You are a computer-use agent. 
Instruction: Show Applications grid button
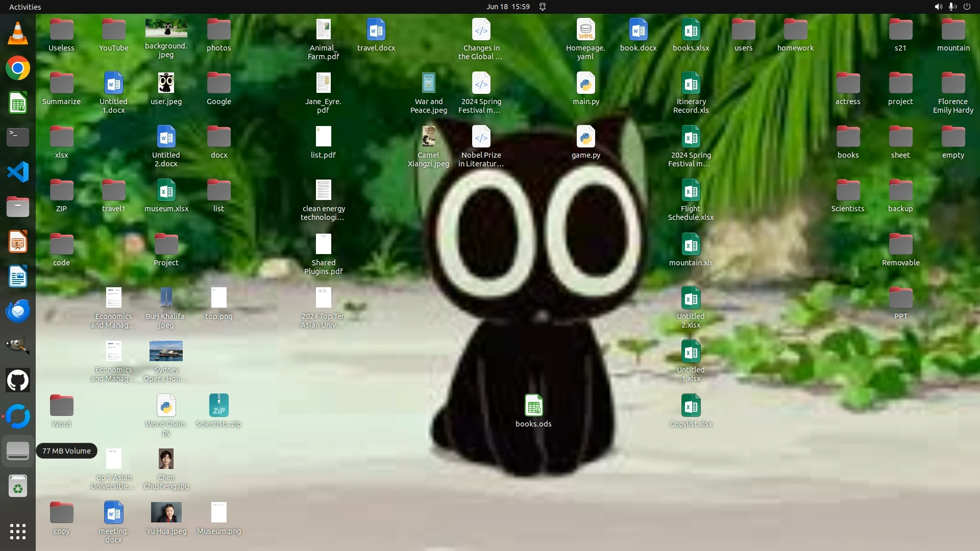[x=18, y=532]
